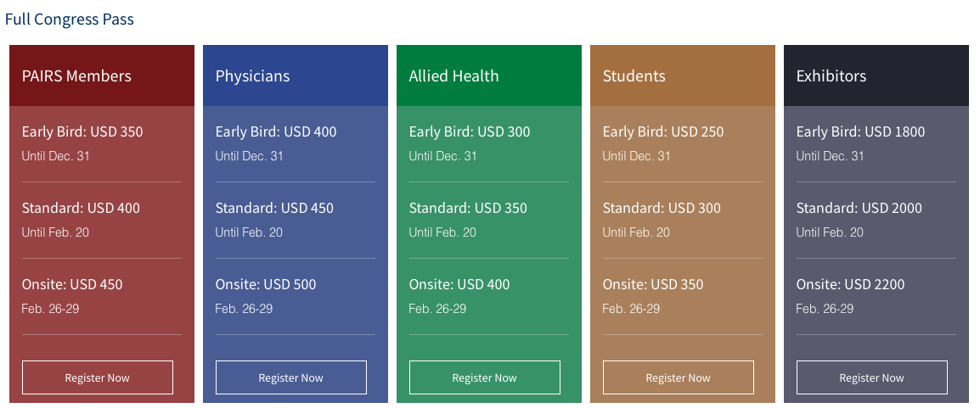Screen dimensions: 980x408
Task: Click Physicians Standard USD 450 price
Action: 274,208
